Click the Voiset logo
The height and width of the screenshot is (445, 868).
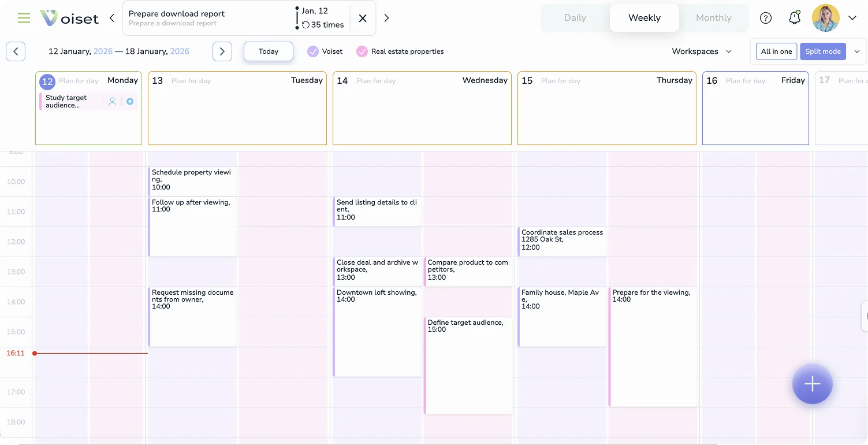[x=69, y=18]
